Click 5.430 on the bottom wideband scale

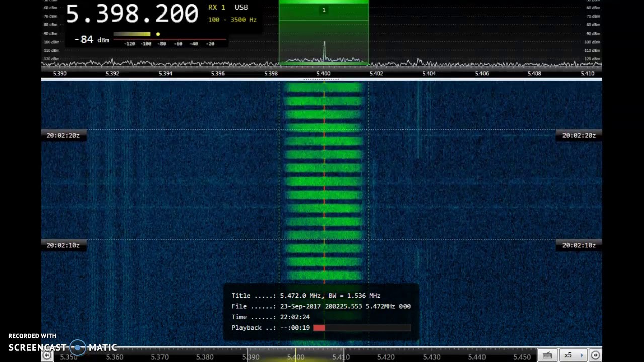431,357
